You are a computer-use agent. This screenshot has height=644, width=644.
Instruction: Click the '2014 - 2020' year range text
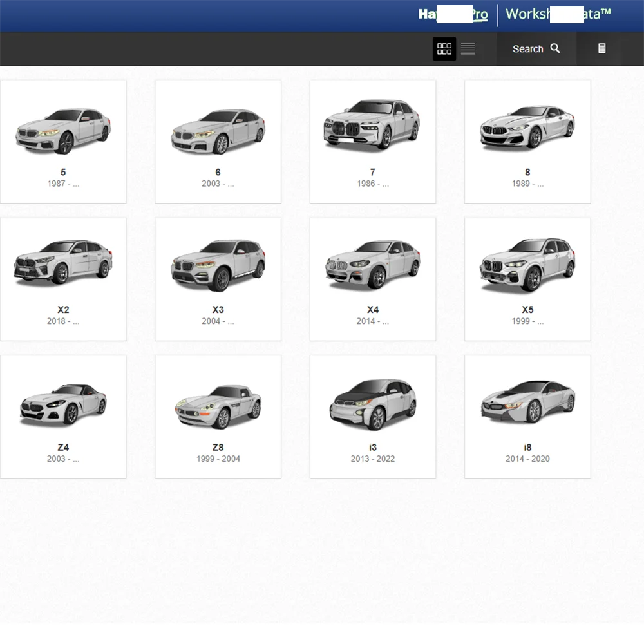528,459
